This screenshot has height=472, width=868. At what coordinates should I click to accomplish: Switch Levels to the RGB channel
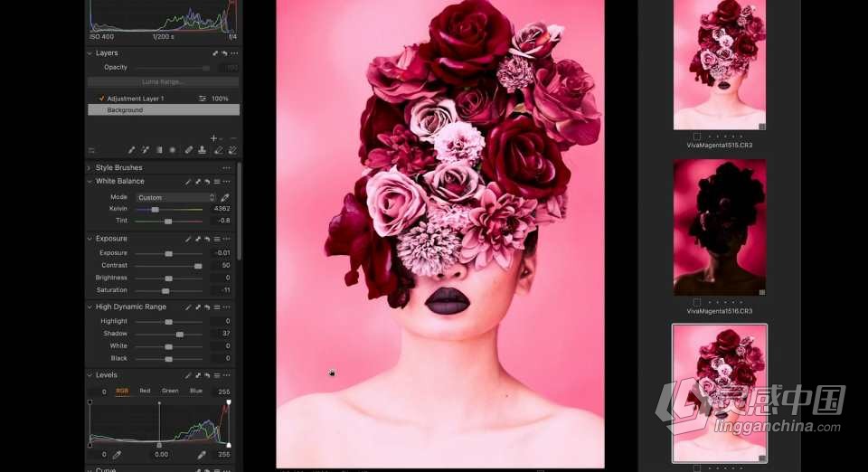[122, 392]
